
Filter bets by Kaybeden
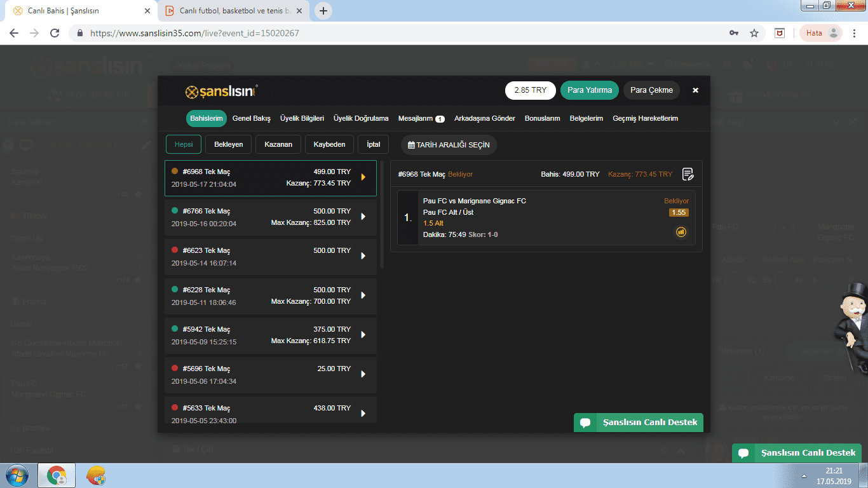(329, 144)
